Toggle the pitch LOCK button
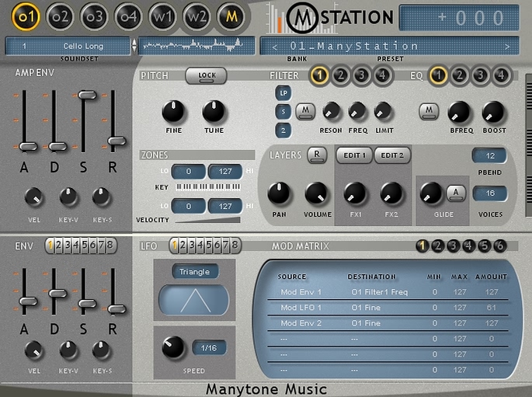 pos(206,75)
